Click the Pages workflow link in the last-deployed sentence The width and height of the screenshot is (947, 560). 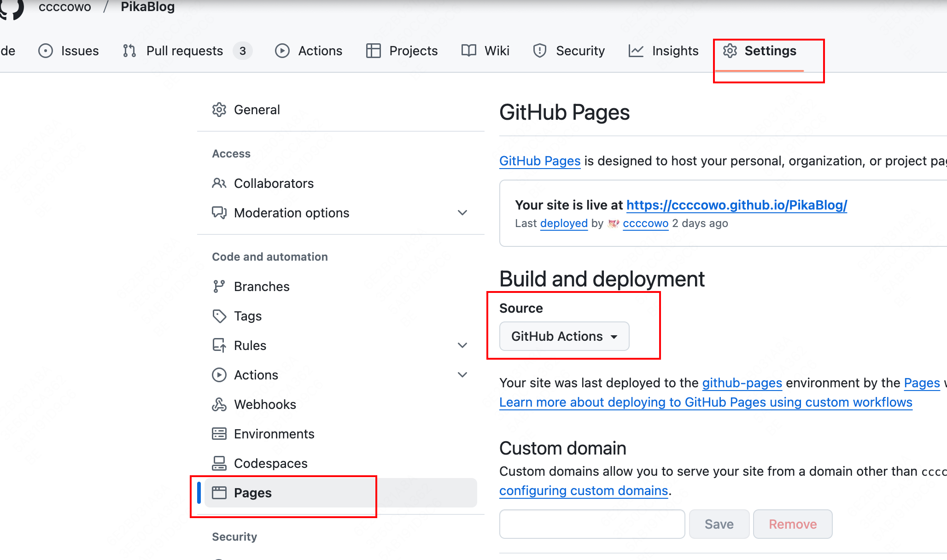pyautogui.click(x=922, y=383)
